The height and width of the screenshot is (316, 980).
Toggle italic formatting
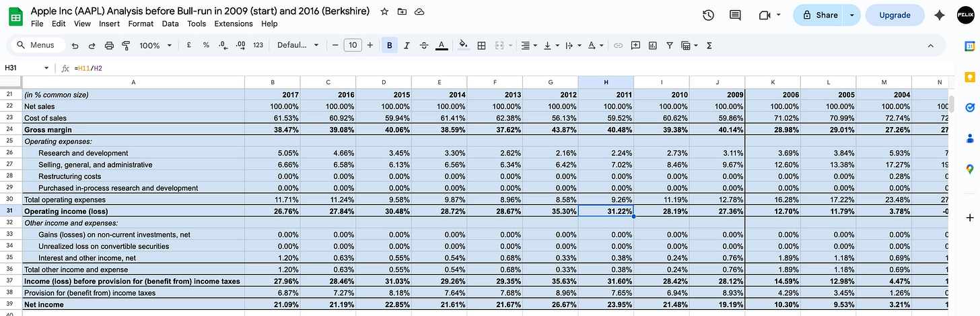[x=407, y=46]
